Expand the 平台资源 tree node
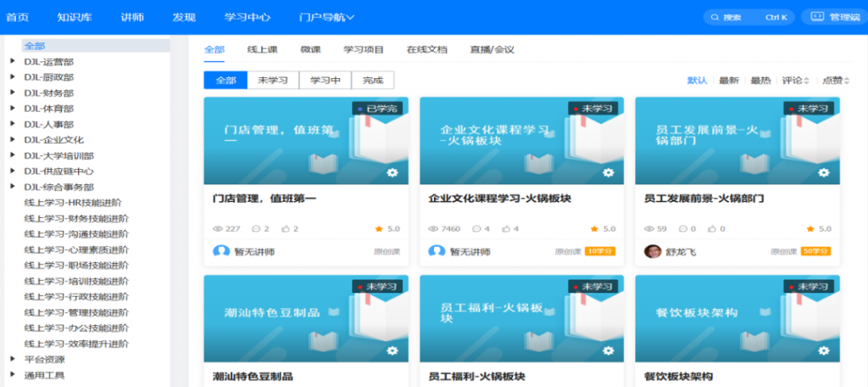868x387 pixels. click(x=13, y=359)
